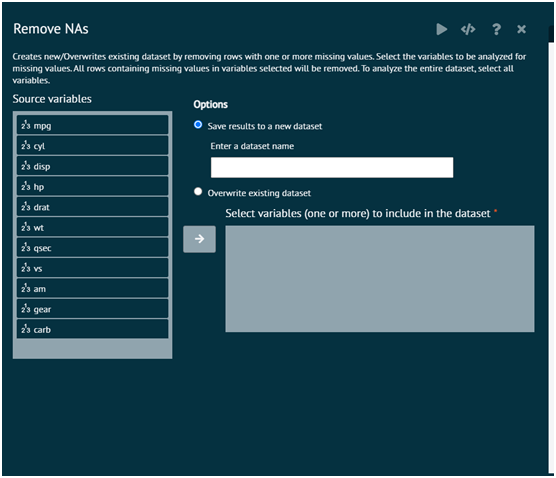Viewport: 556px width, 478px height.
Task: Click the empty target variables box
Action: pos(380,279)
